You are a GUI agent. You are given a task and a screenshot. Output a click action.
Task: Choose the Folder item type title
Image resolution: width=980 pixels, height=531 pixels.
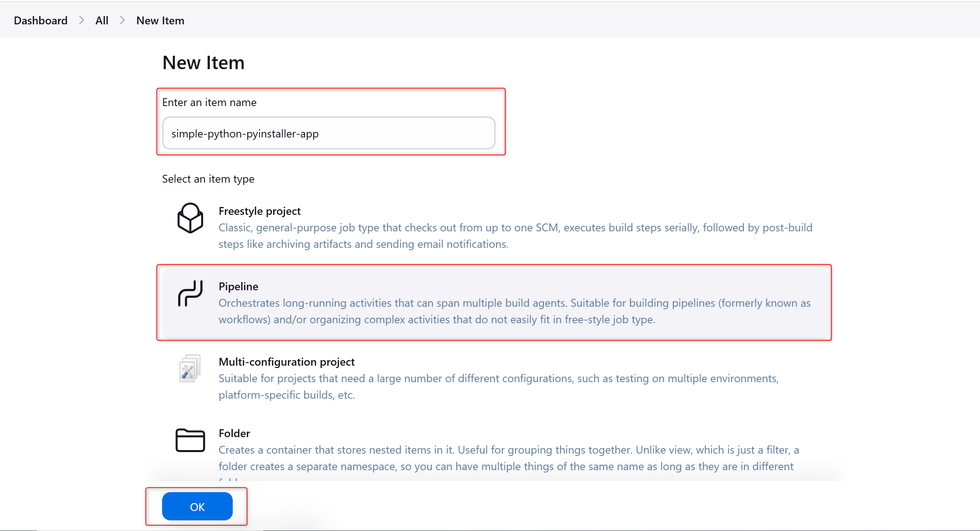pyautogui.click(x=234, y=434)
